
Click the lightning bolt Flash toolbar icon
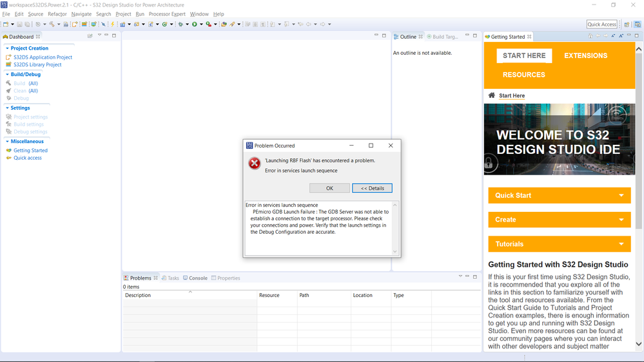112,24
